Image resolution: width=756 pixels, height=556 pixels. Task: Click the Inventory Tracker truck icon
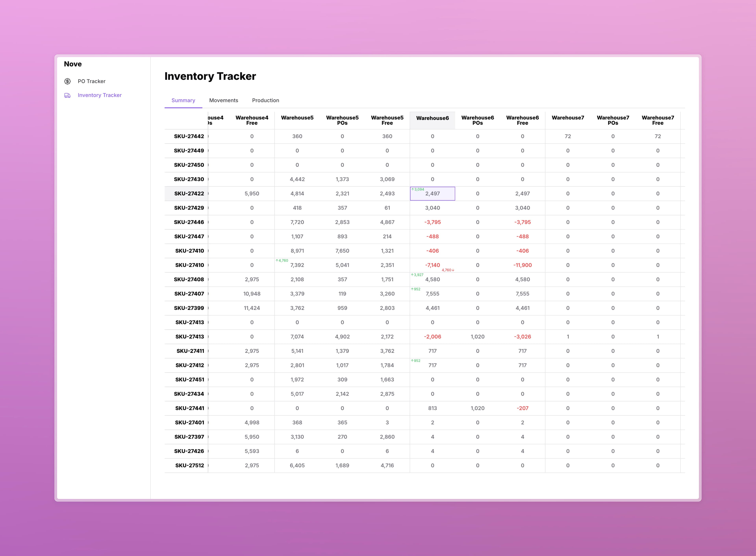[67, 95]
